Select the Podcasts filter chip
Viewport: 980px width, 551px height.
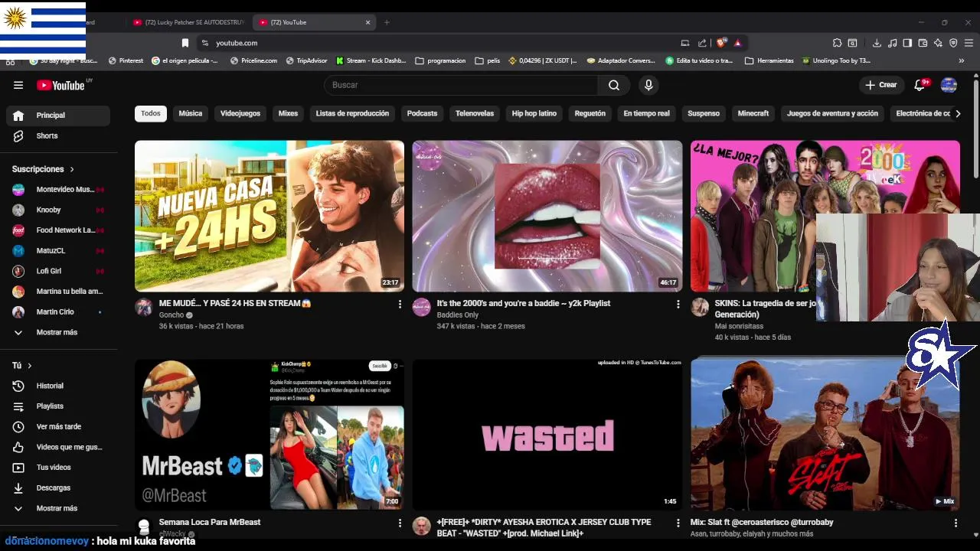click(422, 113)
